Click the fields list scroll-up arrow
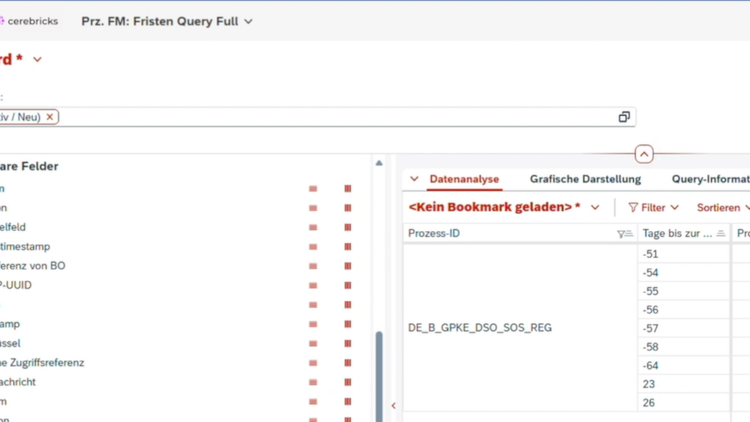Image resolution: width=750 pixels, height=422 pixels. click(379, 163)
